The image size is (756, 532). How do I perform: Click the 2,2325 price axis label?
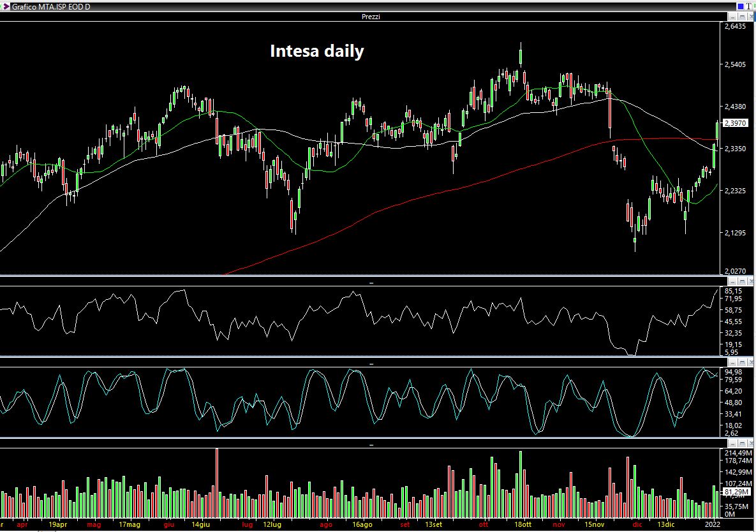(736, 191)
